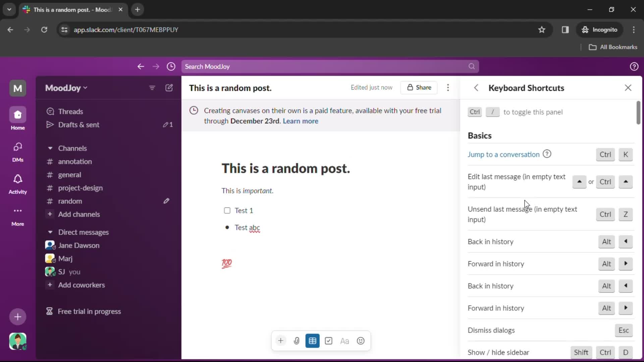Open the table/grid insert icon
The height and width of the screenshot is (362, 644).
point(312,341)
